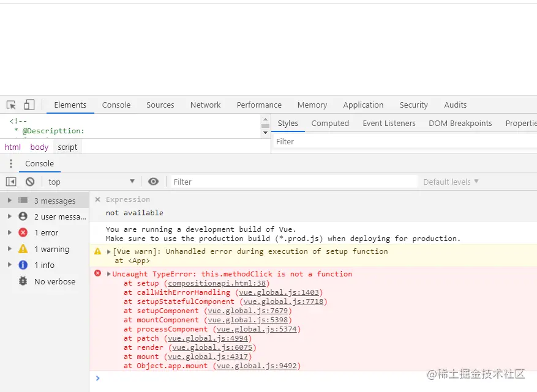Select the Event Listeners pane tab
The height and width of the screenshot is (392, 537).
389,123
